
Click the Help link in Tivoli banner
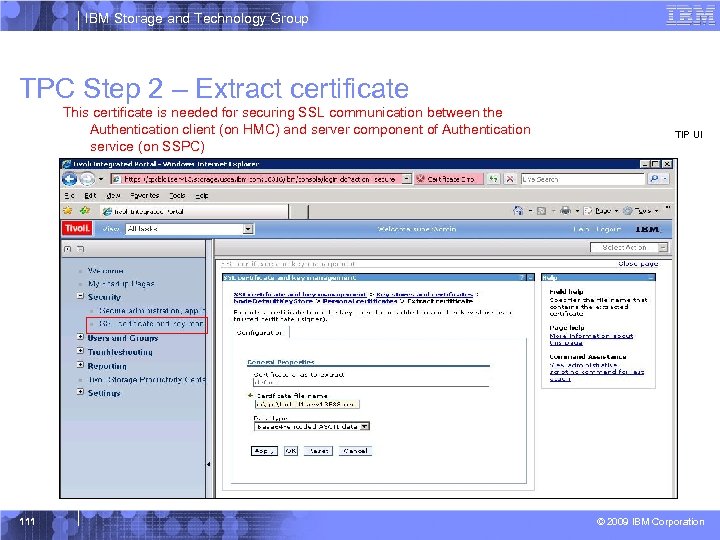[581, 229]
